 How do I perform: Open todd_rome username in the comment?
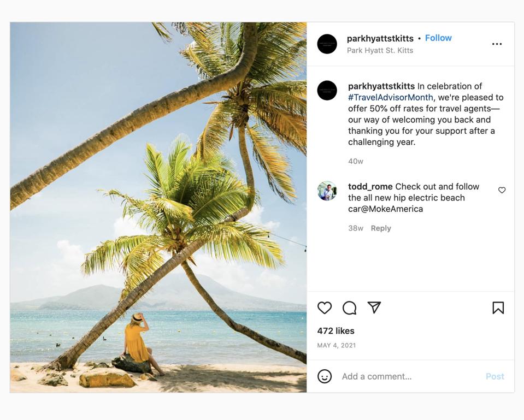(370, 186)
